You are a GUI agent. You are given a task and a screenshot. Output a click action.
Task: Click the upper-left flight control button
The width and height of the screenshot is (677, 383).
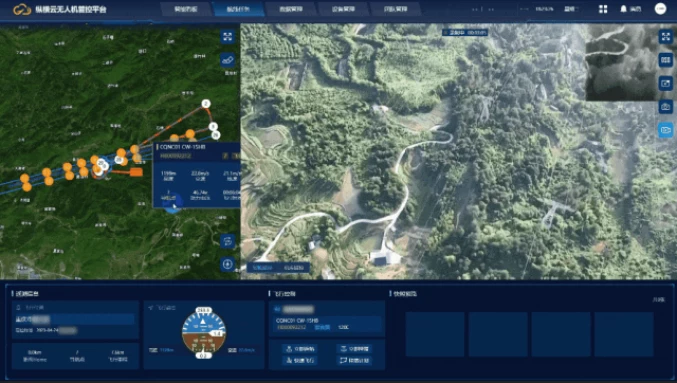pos(301,348)
